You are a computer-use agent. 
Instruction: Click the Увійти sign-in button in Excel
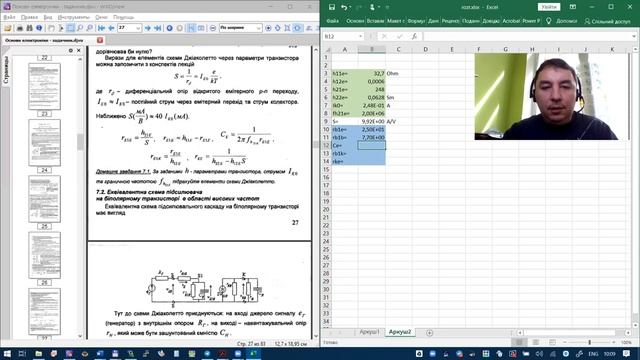click(x=549, y=7)
